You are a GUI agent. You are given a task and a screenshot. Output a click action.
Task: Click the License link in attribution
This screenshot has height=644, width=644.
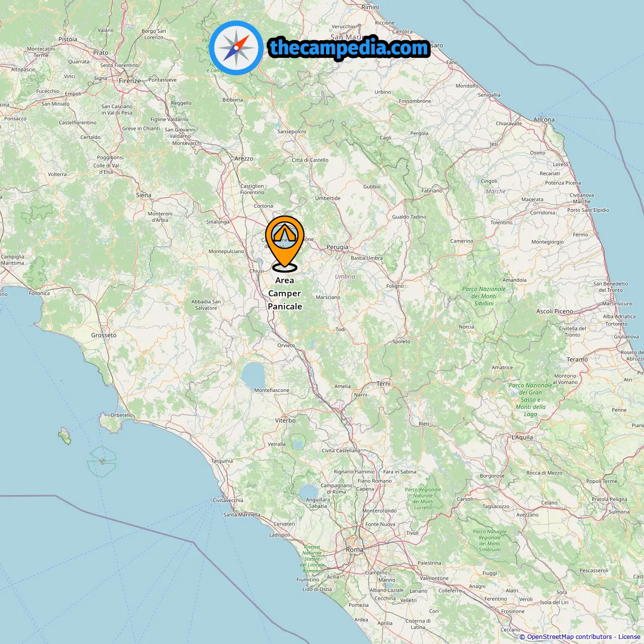(x=629, y=637)
